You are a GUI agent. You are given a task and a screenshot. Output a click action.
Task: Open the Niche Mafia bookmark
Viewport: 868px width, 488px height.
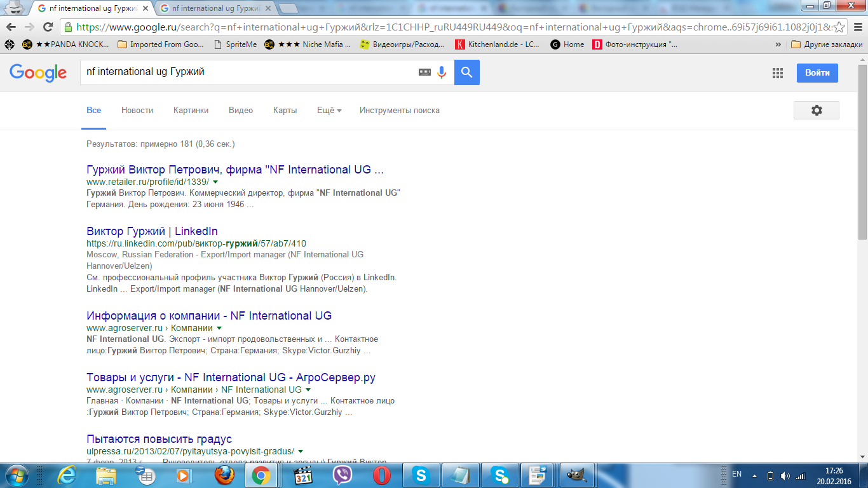[x=308, y=44]
